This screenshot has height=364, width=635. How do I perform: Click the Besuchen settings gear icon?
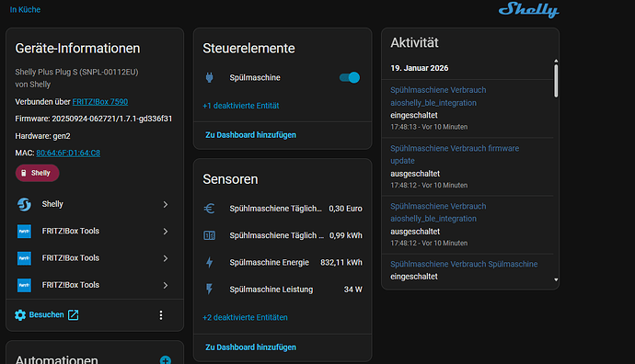20,315
